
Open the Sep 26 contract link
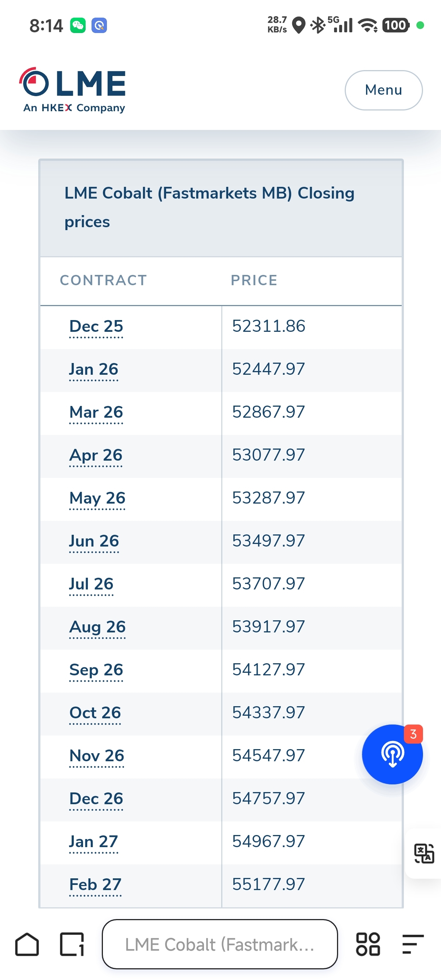96,670
